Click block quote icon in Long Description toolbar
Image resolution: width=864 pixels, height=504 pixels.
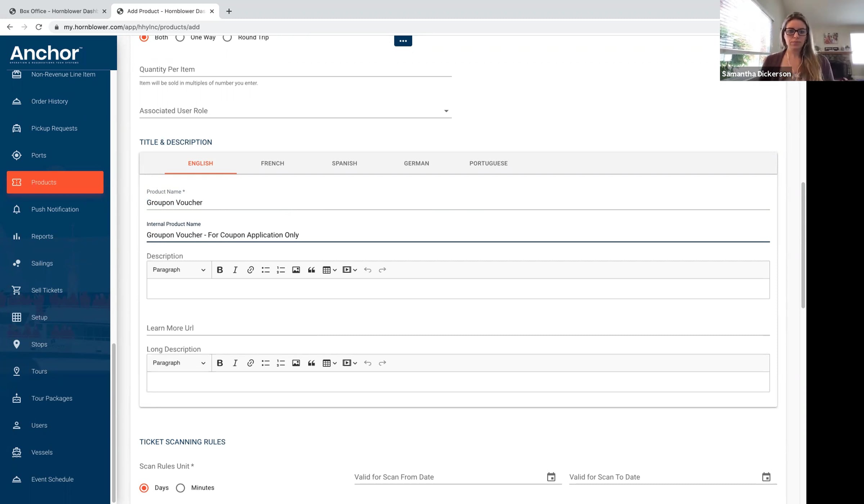pyautogui.click(x=311, y=363)
